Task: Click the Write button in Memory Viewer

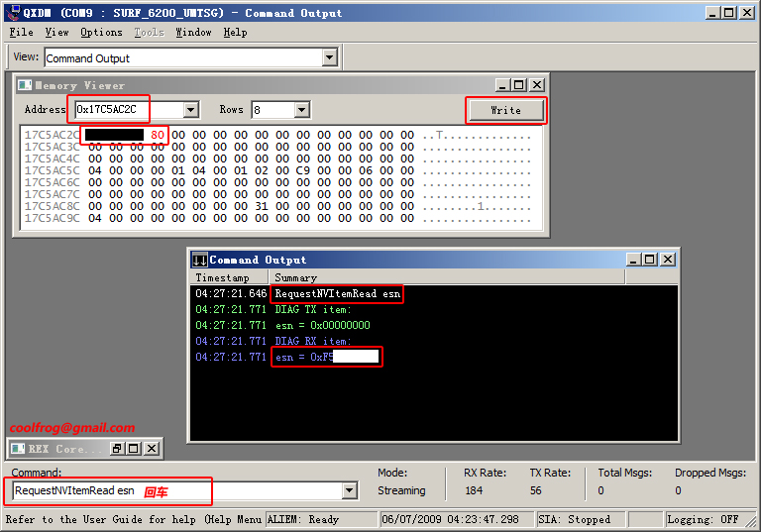Action: point(505,110)
